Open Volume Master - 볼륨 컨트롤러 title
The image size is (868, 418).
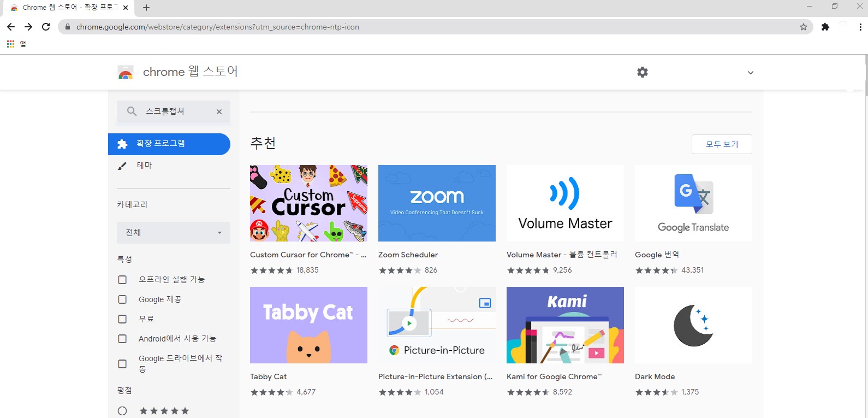pos(562,255)
